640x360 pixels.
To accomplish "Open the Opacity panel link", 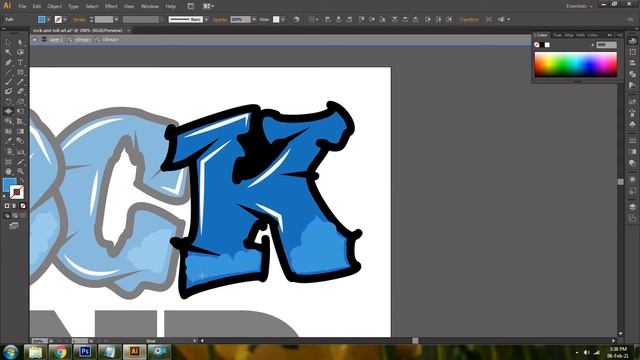I will (220, 19).
